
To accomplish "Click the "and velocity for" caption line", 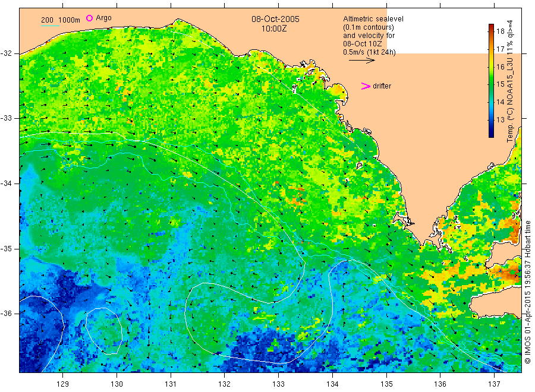I will coord(369,36).
